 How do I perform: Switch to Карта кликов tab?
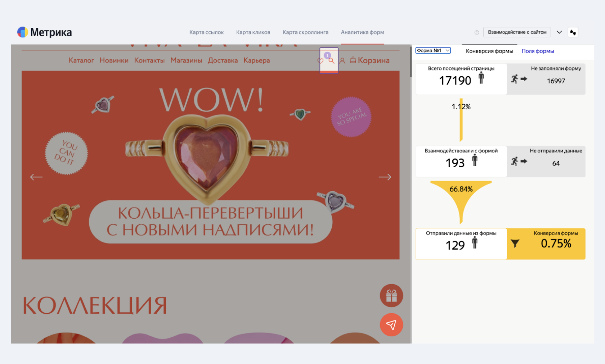253,32
